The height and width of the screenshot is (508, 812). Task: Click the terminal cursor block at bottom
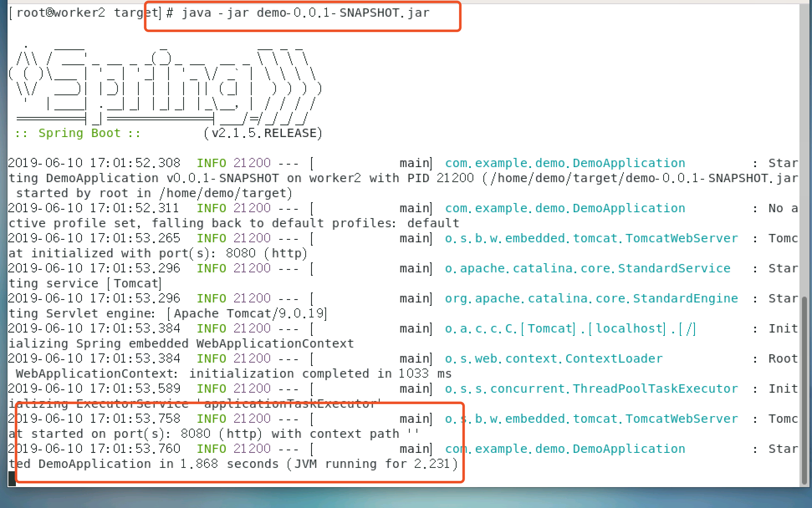pos(12,479)
